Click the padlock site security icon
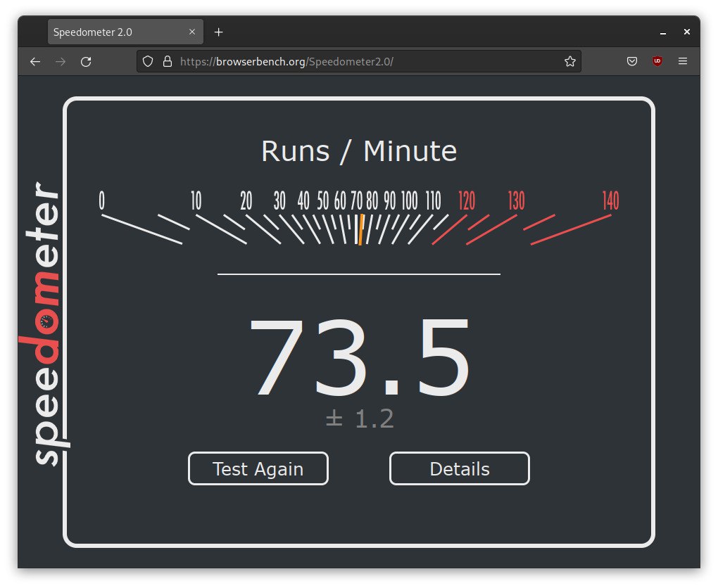718x588 pixels. click(x=168, y=61)
